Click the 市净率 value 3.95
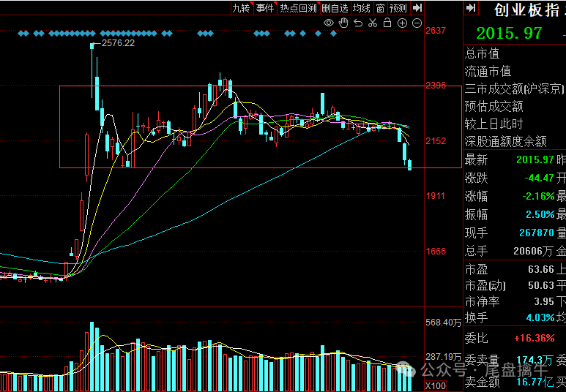 pyautogui.click(x=543, y=301)
